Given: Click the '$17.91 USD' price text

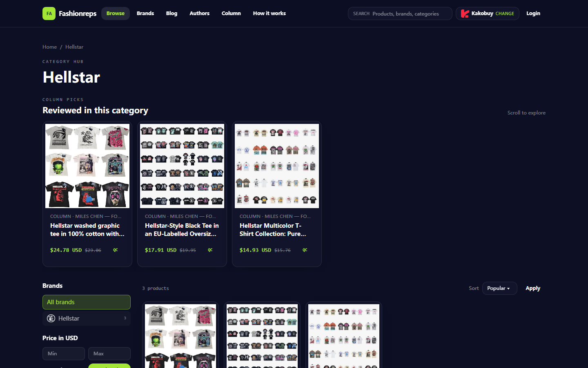Looking at the screenshot, I should [x=160, y=250].
